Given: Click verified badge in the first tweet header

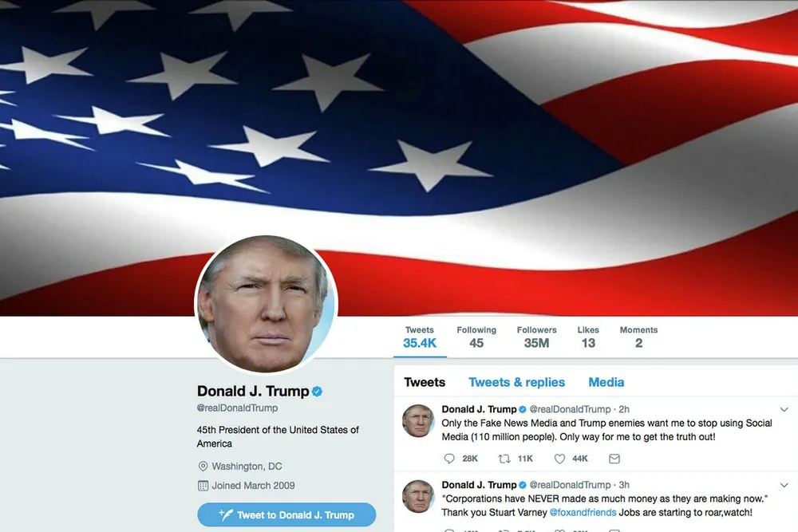Looking at the screenshot, I should [523, 409].
